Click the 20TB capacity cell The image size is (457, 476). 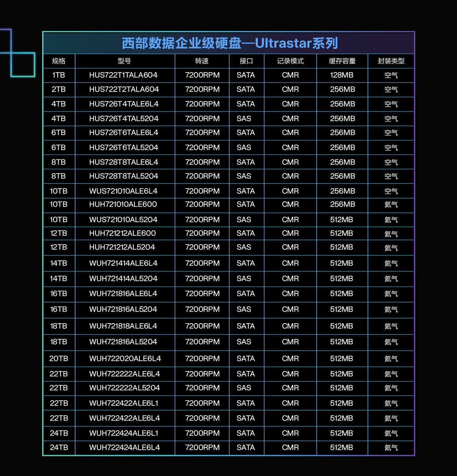(59, 359)
